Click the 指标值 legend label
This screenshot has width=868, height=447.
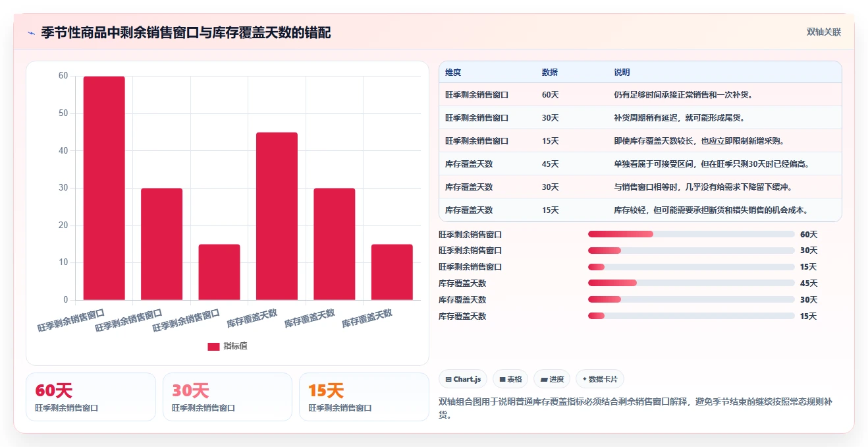235,346
